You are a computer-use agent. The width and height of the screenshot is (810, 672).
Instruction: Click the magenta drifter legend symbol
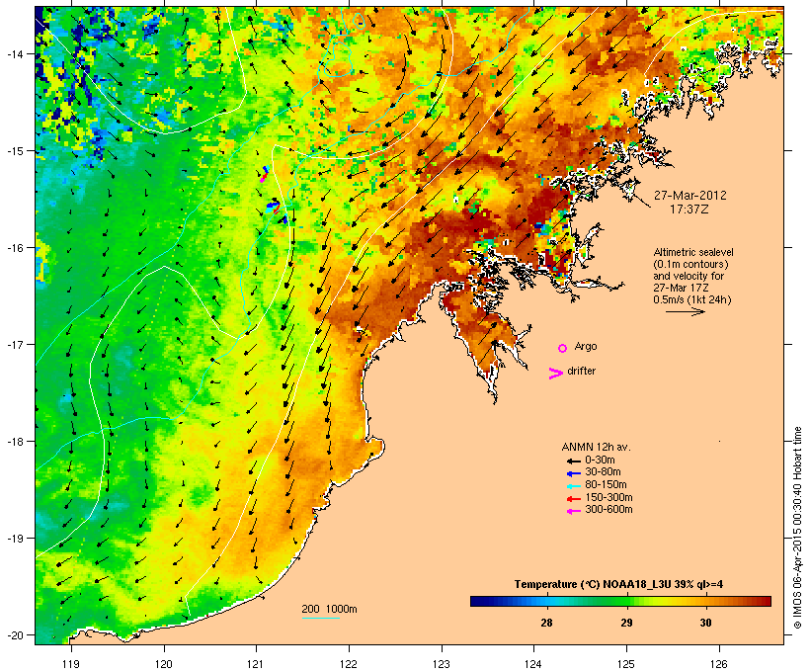[x=556, y=374]
